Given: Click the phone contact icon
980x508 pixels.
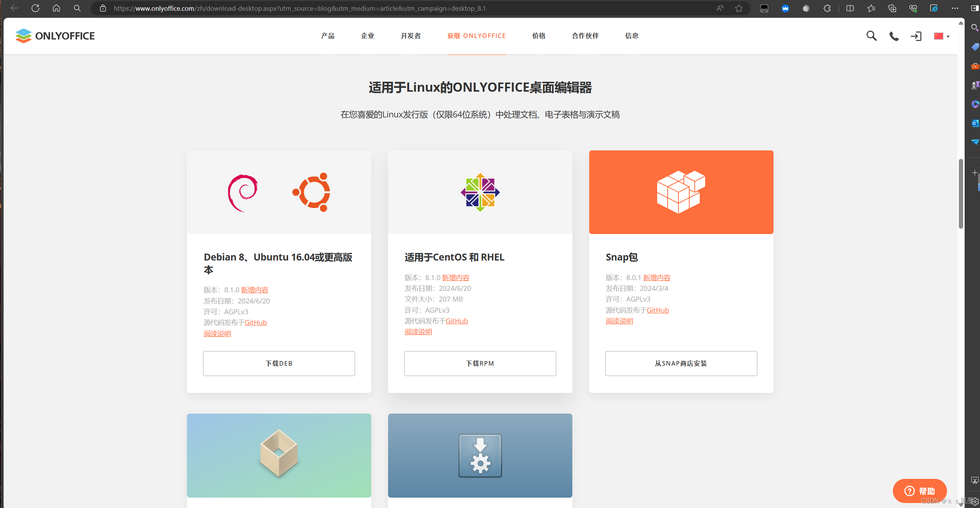Looking at the screenshot, I should coord(894,36).
